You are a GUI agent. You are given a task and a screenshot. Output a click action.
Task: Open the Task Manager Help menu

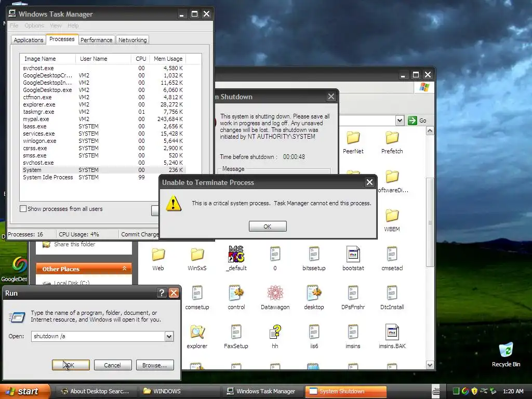tap(73, 25)
